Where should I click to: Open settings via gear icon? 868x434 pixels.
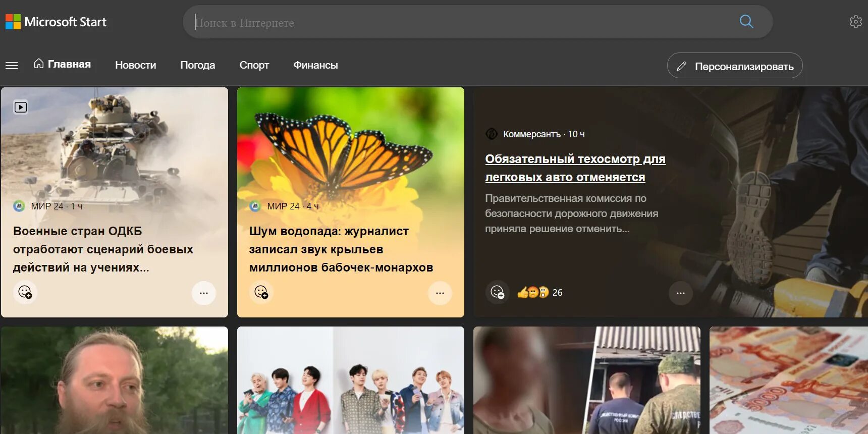tap(856, 22)
